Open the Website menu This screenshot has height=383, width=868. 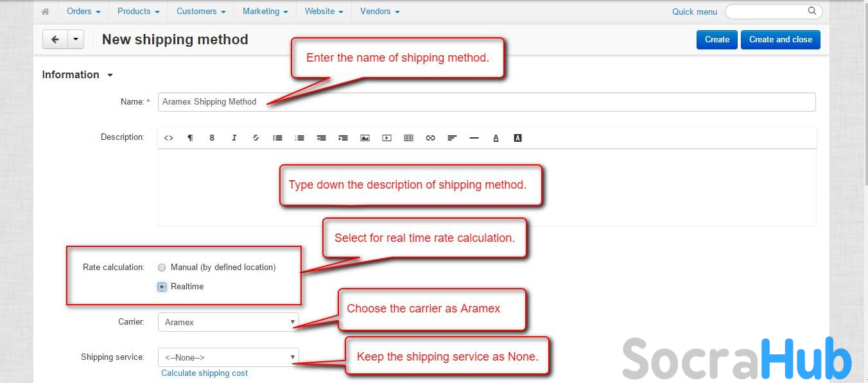coord(324,12)
